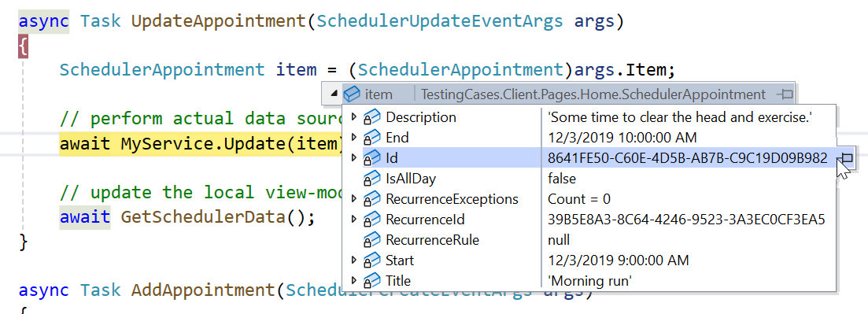Pin the item datatip header
This screenshot has width=868, height=314.
click(785, 94)
